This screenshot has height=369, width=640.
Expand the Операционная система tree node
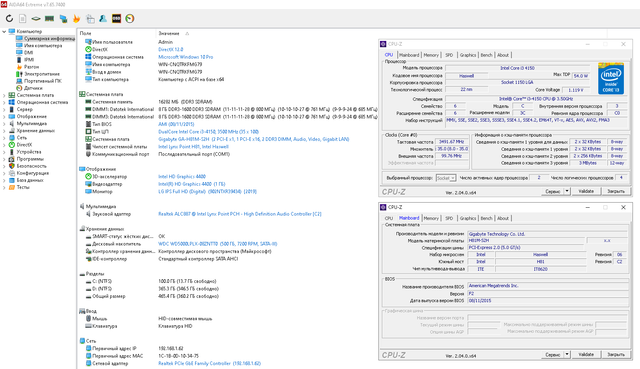(x=4, y=102)
